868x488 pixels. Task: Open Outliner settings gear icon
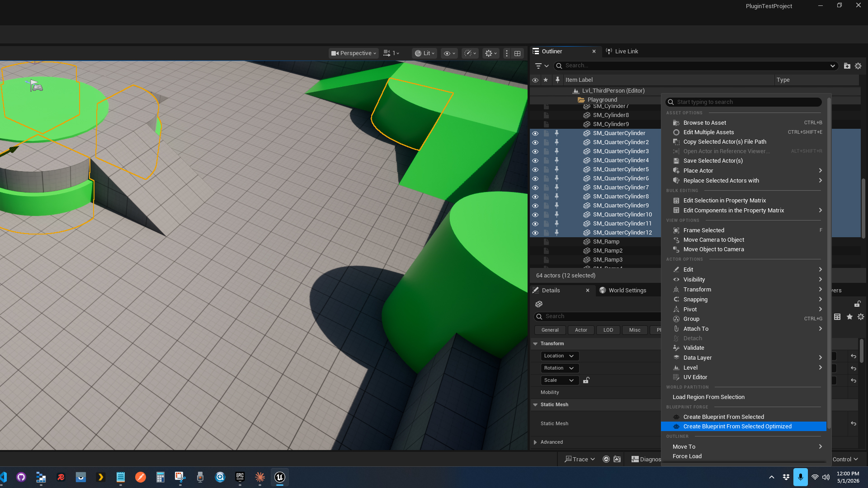click(x=858, y=66)
